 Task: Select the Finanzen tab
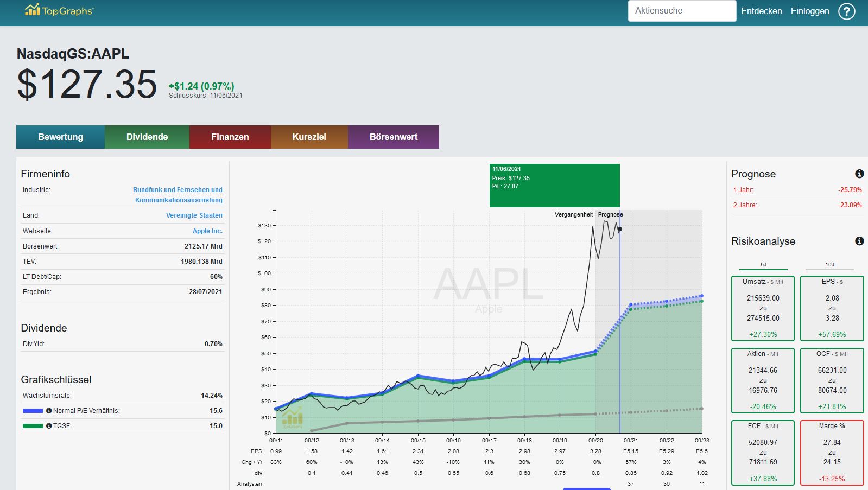pyautogui.click(x=230, y=137)
